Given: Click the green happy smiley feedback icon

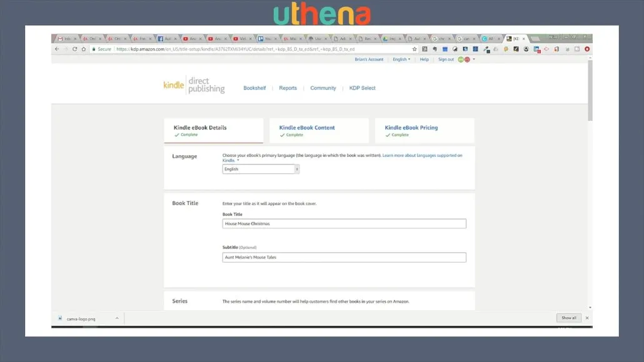Looking at the screenshot, I should point(461,59).
